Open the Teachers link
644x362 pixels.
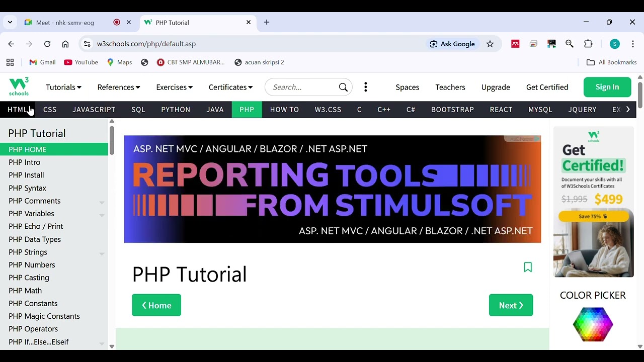[x=450, y=87]
